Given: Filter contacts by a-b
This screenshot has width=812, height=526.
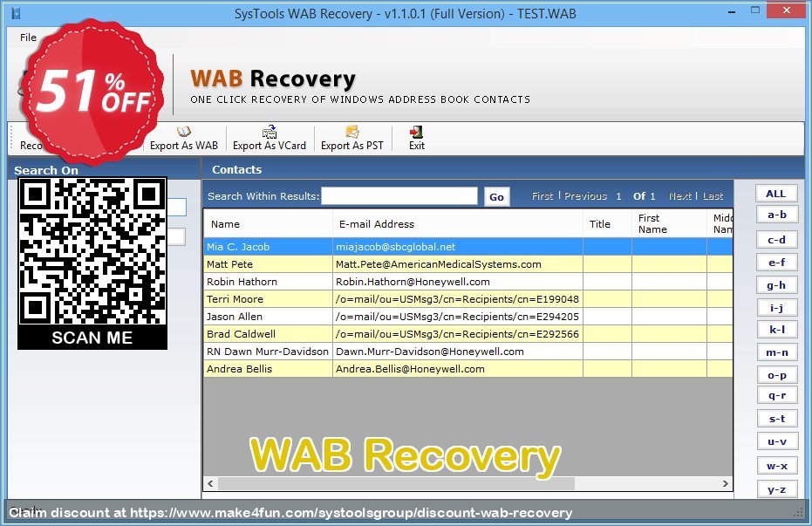Looking at the screenshot, I should pyautogui.click(x=777, y=215).
